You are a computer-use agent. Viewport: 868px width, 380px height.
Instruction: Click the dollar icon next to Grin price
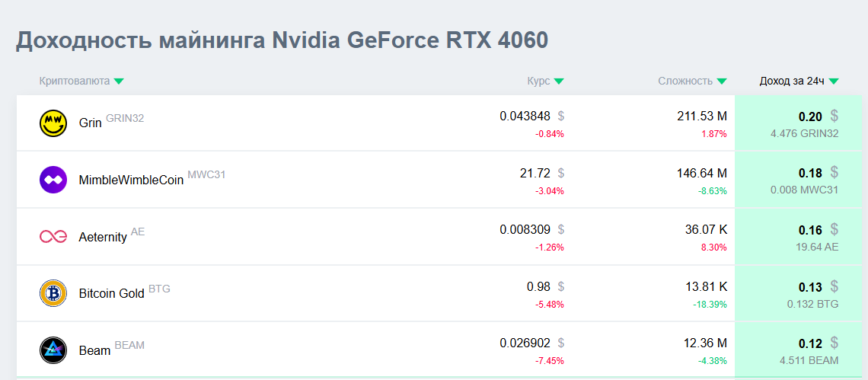[561, 116]
